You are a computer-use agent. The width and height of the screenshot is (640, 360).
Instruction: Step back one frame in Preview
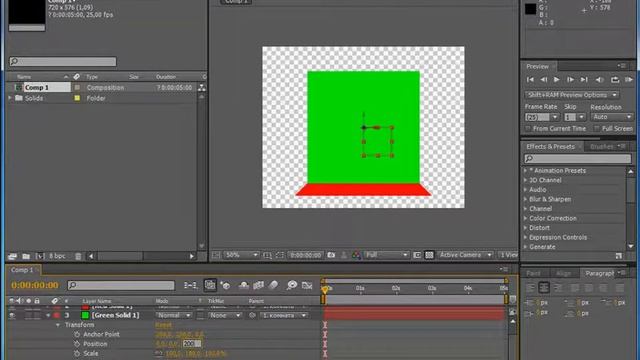click(x=544, y=80)
